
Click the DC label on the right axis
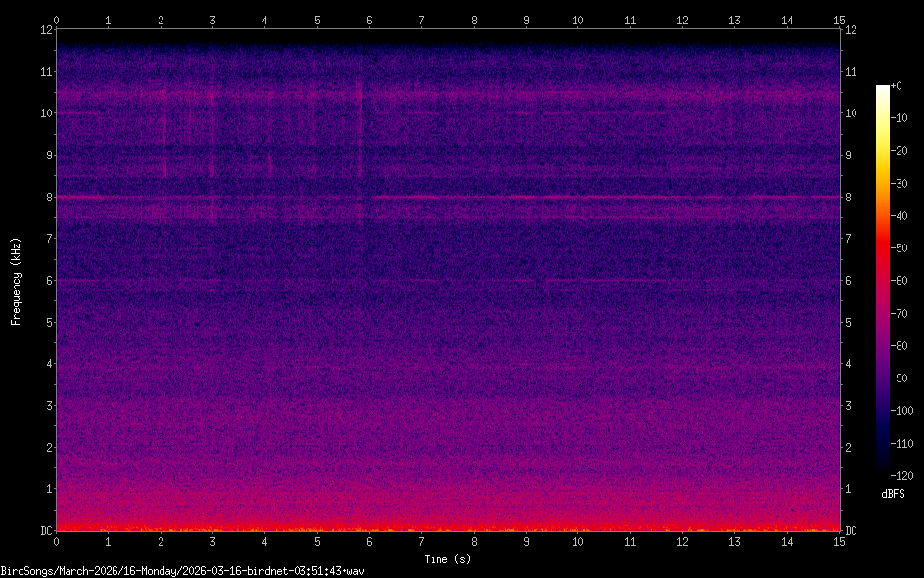tap(852, 531)
